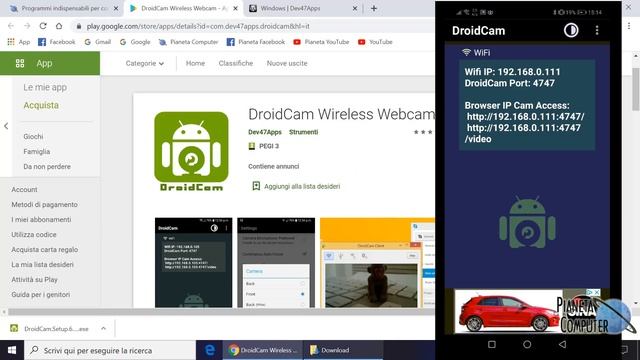Close the Programmi indispensabili tab
The width and height of the screenshot is (640, 360).
click(116, 8)
